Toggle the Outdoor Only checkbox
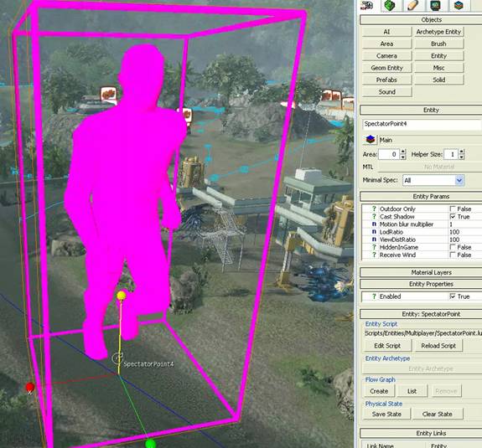 (453, 209)
